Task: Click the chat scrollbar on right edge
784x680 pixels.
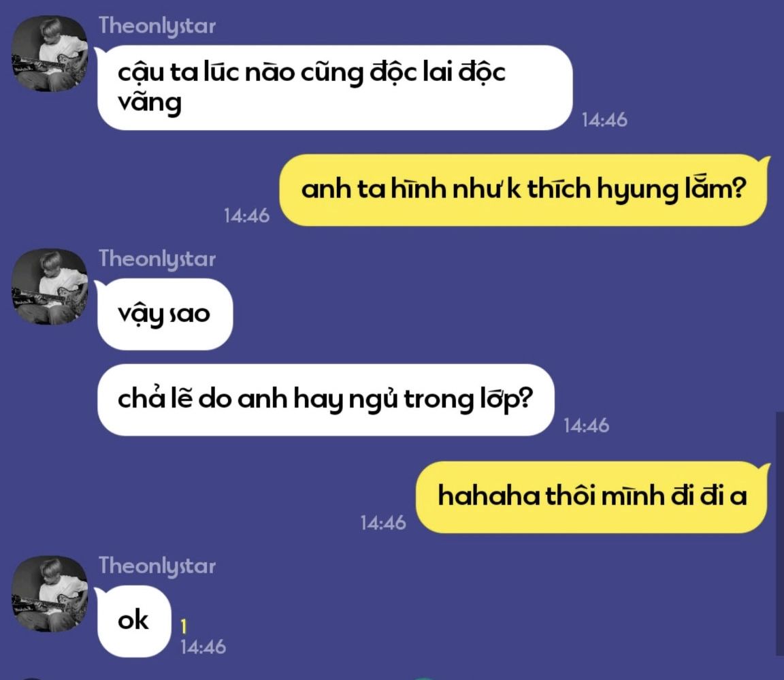Action: (780, 534)
